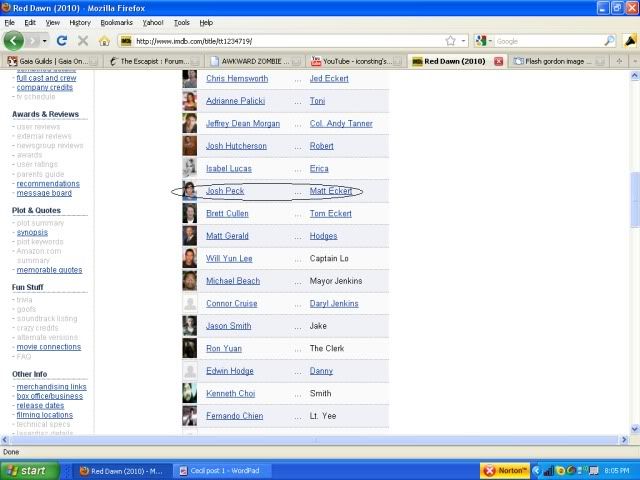Expand the search engine selector dropdown
This screenshot has width=640, height=480.
click(x=490, y=41)
